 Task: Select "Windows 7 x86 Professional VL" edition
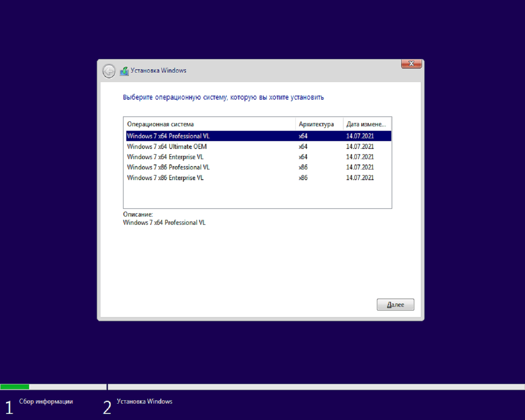click(x=168, y=167)
